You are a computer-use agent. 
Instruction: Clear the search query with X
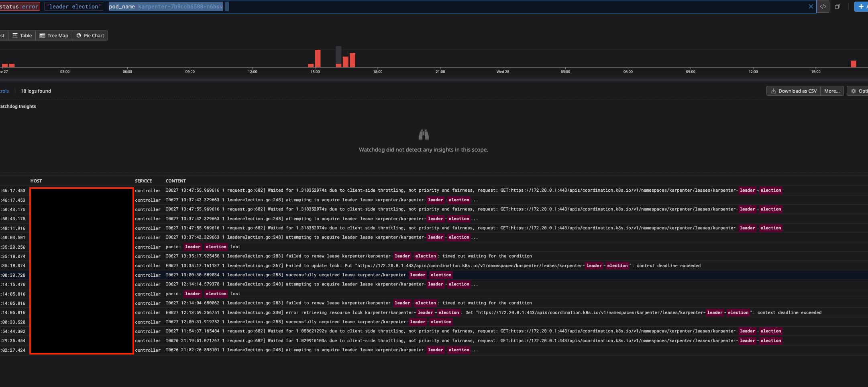[x=811, y=6]
